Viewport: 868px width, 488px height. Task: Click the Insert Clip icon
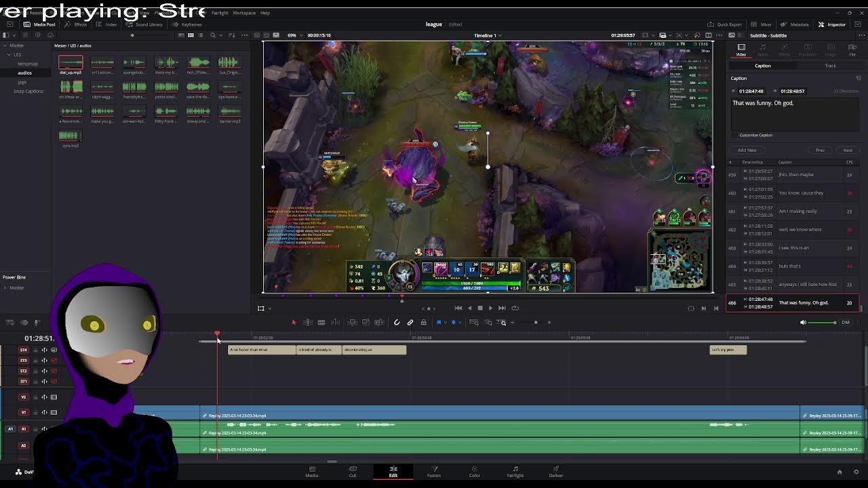click(352, 323)
